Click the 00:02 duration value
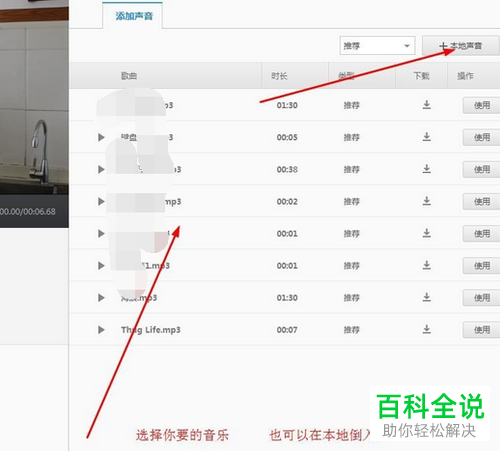Image resolution: width=500 pixels, height=451 pixels. pos(287,201)
